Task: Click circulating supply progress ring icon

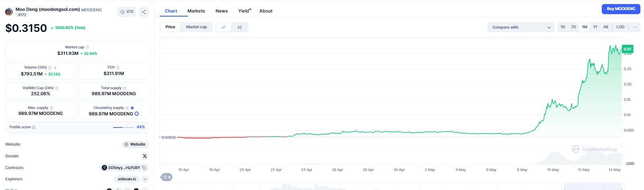Action: click(x=137, y=114)
